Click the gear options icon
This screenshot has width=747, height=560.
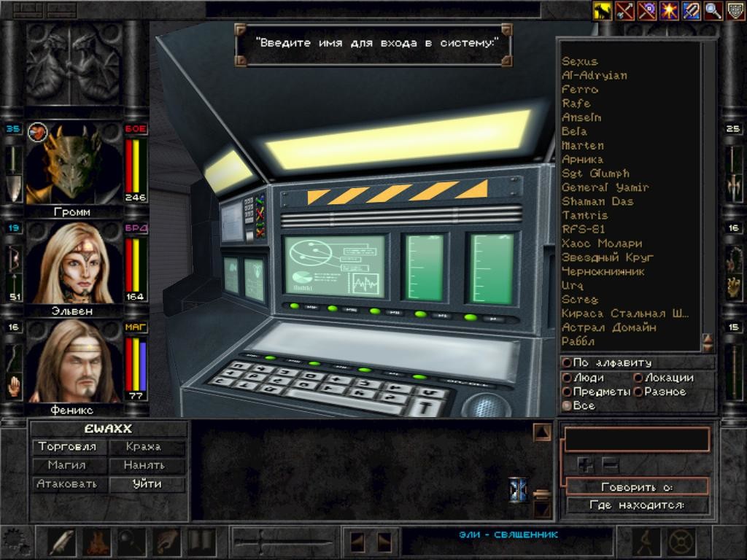point(17,542)
